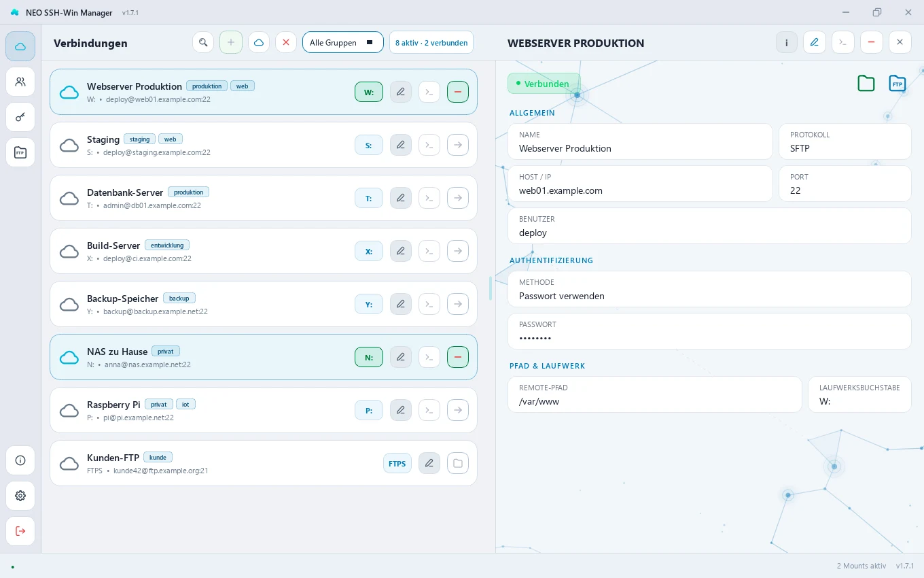Show info for Webserver Produktion details
The image size is (924, 578).
point(787,42)
